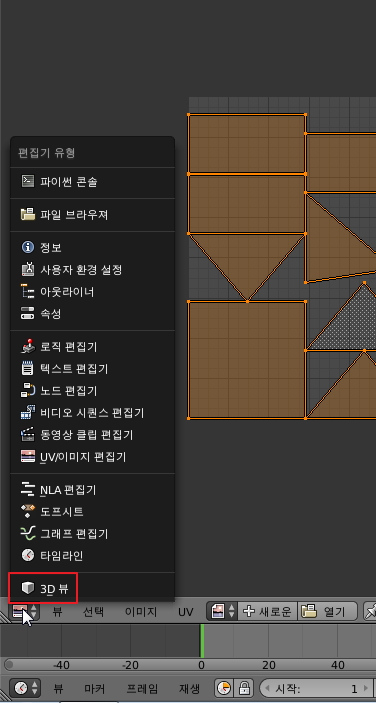
Task: Open the Movie Clip Editor (동영상 클립 편집기)
Action: [x=92, y=434]
